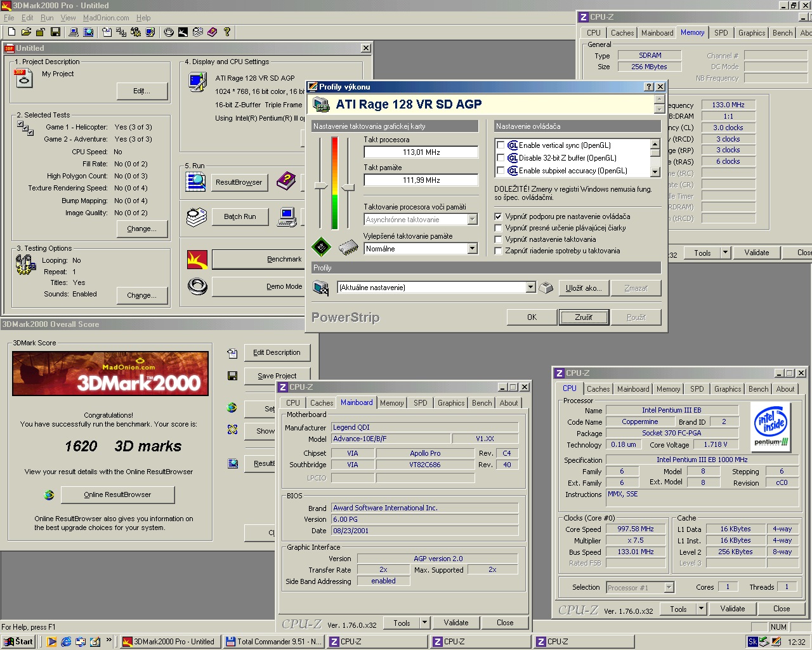
Task: Click the green chip icon in PowerStrip
Action: pyautogui.click(x=321, y=247)
